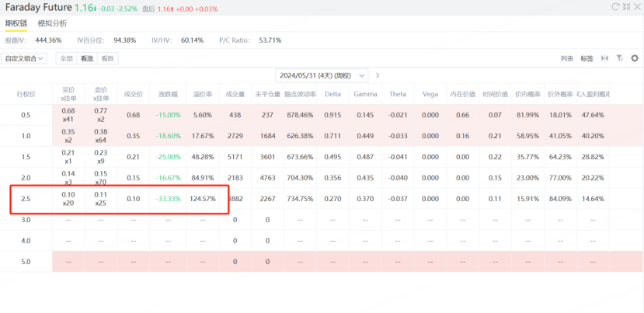Screen dimensions: 644x313
Task: Select the 看跌 puts toggle
Action: click(108, 59)
